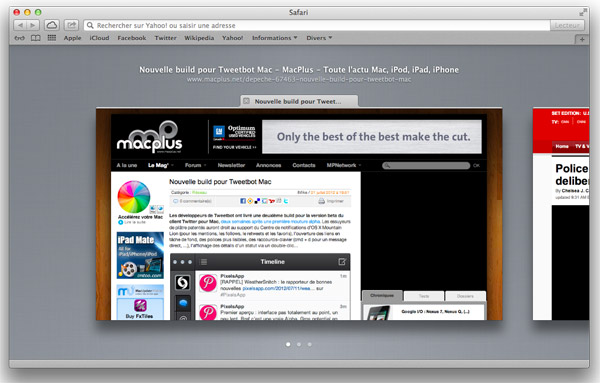Open the Reading List glasses icon
The height and width of the screenshot is (383, 600).
tap(20, 38)
